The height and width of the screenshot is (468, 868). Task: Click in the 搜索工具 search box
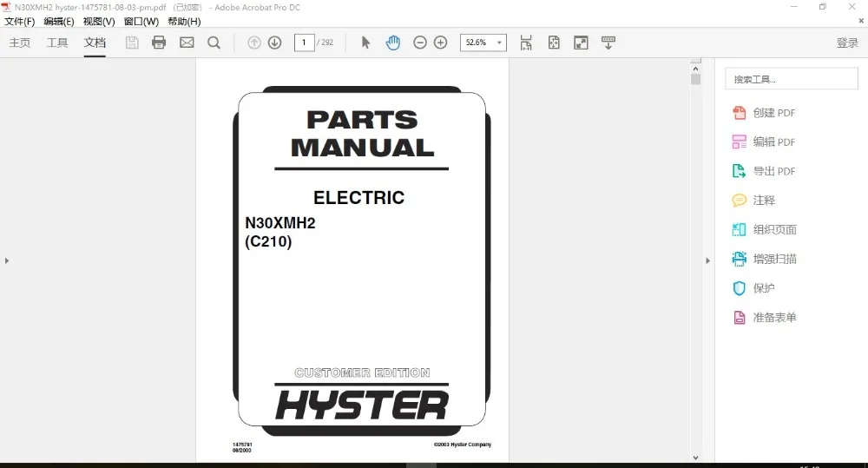791,79
